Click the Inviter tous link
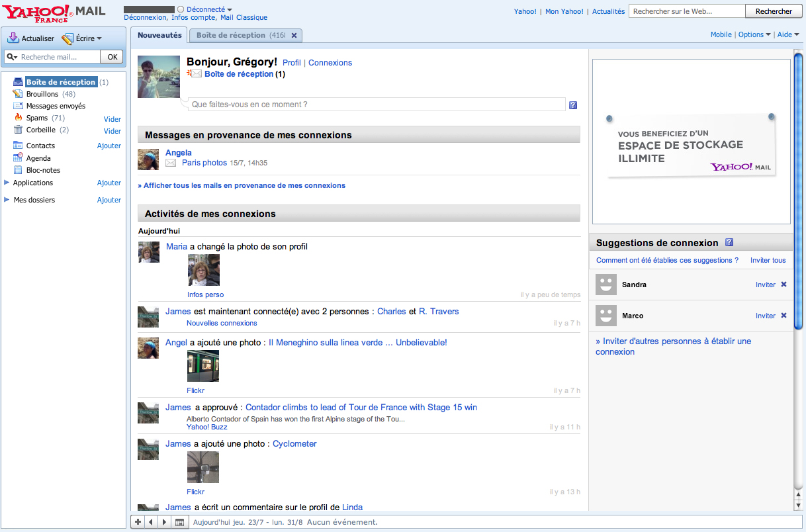This screenshot has height=532, width=806. click(768, 260)
